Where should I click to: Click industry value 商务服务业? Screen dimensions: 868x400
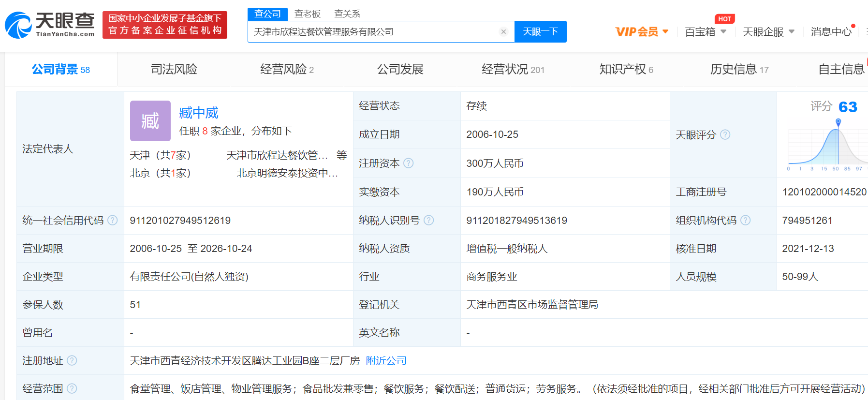(x=492, y=277)
